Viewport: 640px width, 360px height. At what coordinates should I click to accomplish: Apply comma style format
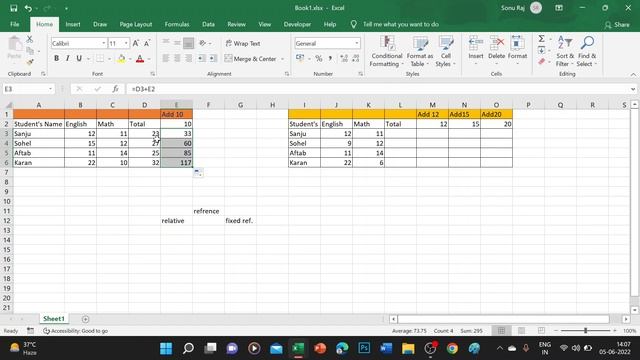click(330, 59)
